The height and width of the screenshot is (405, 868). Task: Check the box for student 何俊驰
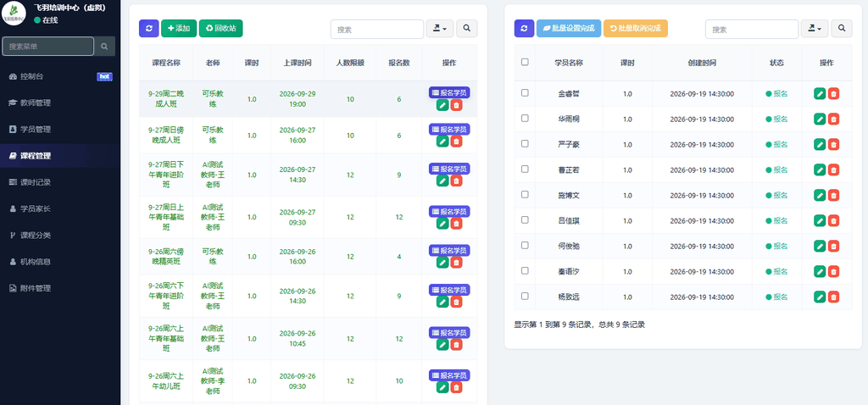click(x=525, y=245)
